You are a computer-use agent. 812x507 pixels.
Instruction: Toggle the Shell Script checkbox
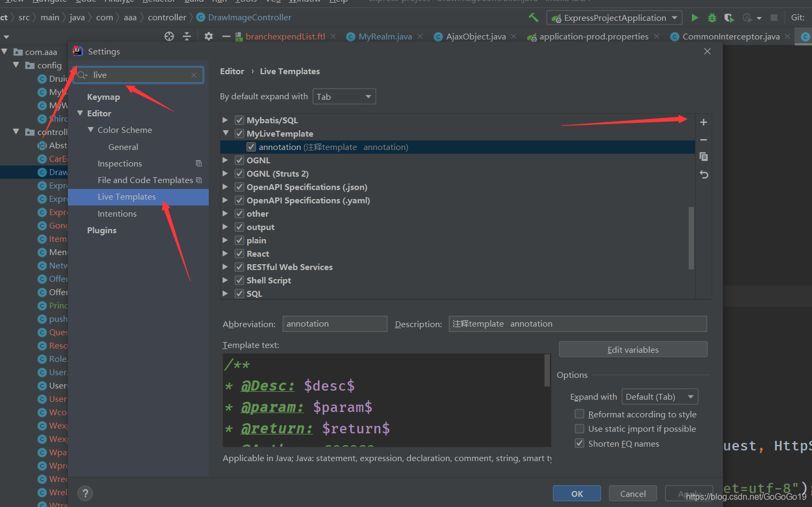point(240,280)
